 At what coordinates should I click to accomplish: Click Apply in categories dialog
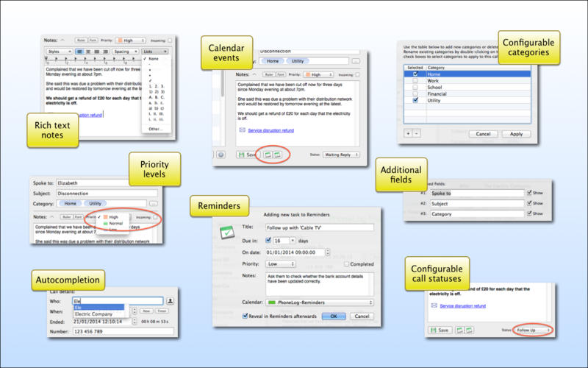[516, 134]
